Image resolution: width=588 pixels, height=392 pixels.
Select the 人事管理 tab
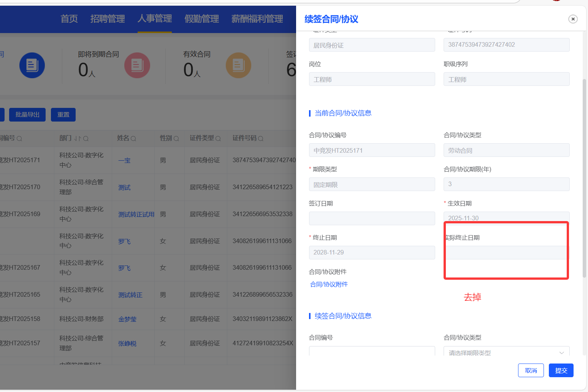point(155,18)
